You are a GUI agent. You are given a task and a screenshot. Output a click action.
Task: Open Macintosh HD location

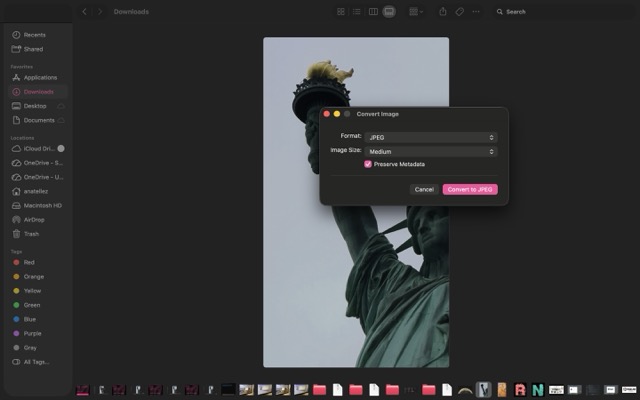tap(38, 206)
